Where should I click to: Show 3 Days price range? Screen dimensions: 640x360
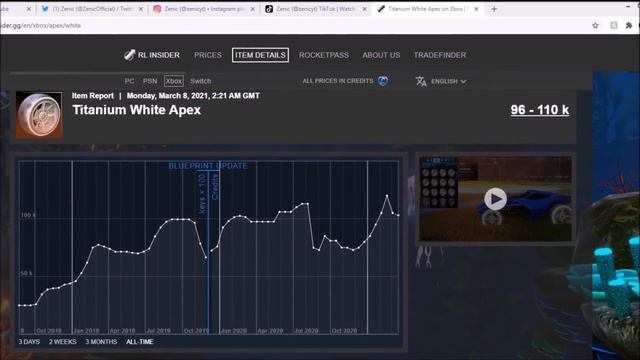(29, 342)
